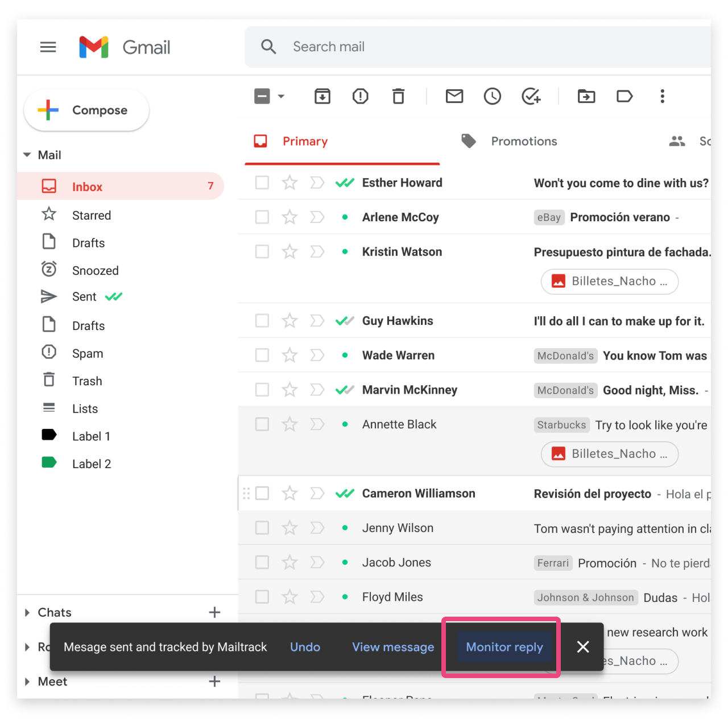728x727 pixels.
Task: Star the Esther Howard email
Action: tap(289, 183)
